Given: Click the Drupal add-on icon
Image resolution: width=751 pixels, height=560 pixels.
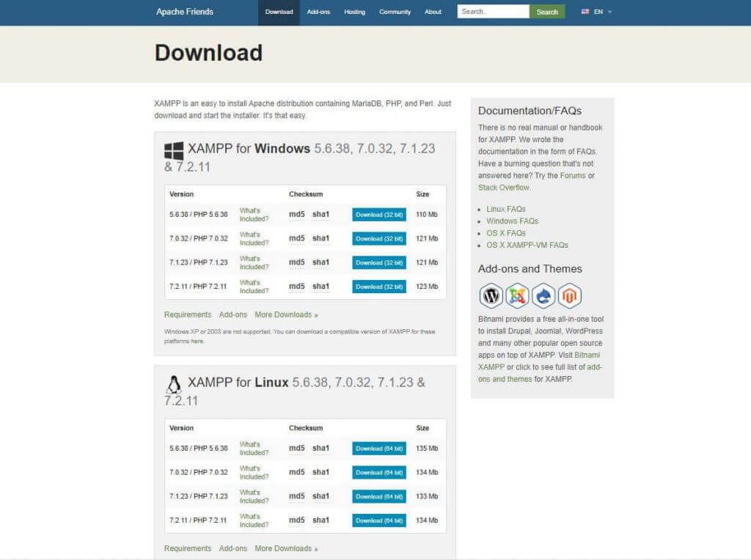Looking at the screenshot, I should (543, 296).
